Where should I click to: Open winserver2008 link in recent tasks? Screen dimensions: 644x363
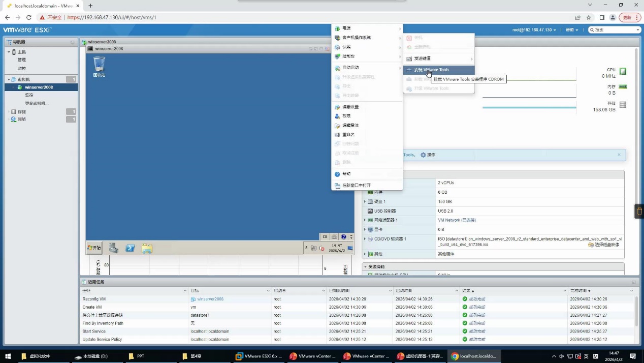pos(210,299)
